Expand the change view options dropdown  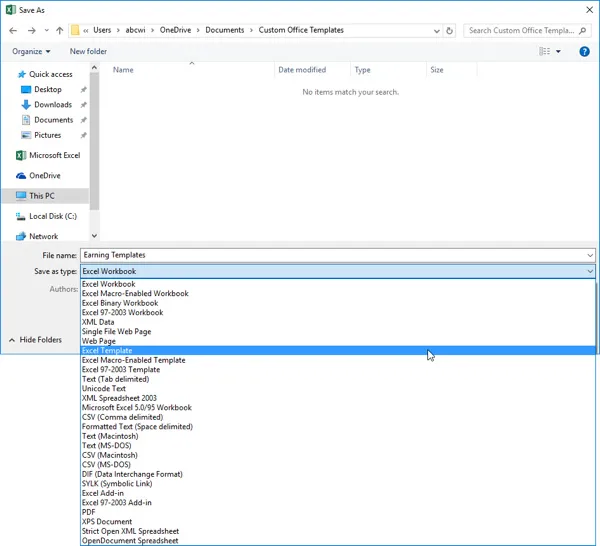pyautogui.click(x=558, y=51)
